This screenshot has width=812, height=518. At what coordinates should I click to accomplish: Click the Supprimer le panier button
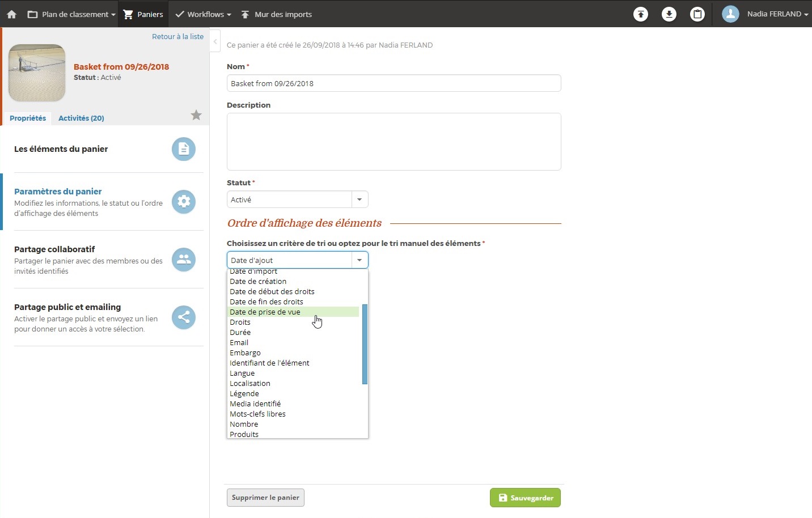tap(265, 498)
